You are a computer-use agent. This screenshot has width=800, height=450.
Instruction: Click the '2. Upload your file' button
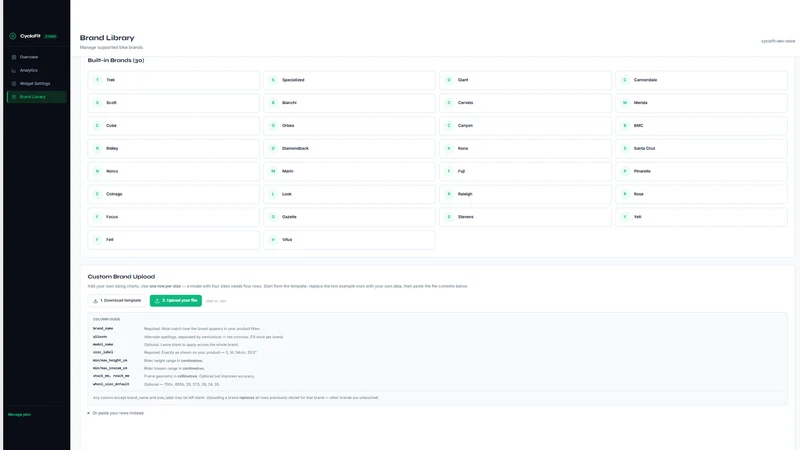point(176,301)
